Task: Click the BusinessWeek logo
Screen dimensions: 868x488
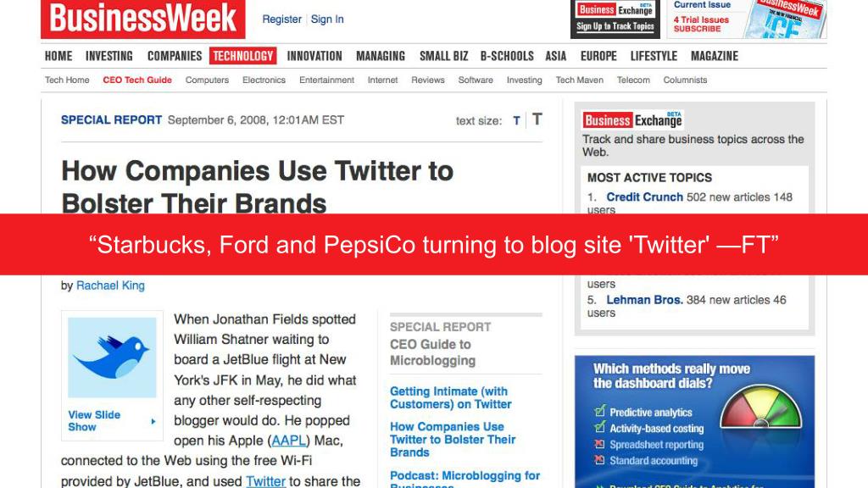Action: pos(142,19)
